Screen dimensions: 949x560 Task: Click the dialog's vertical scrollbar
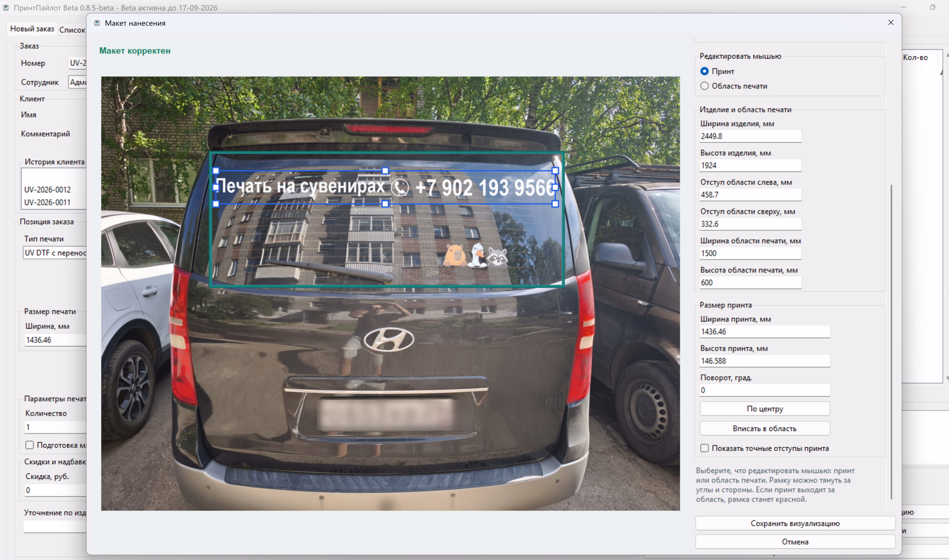(891, 342)
